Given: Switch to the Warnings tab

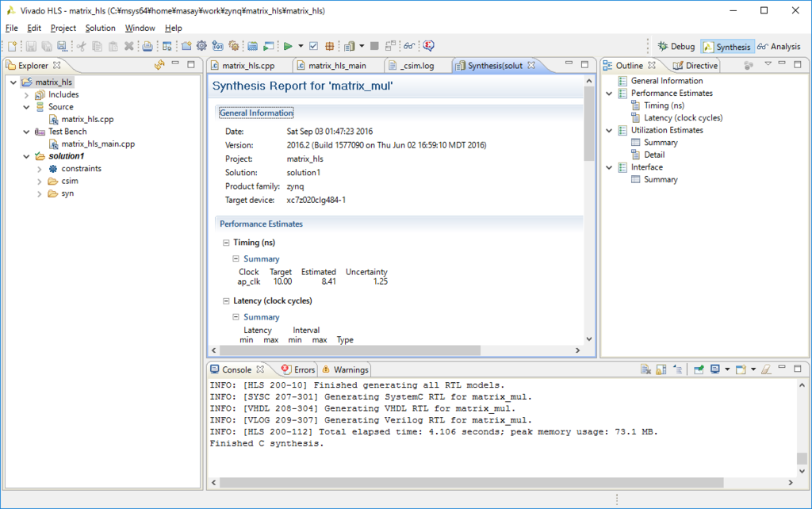Looking at the screenshot, I should (346, 369).
